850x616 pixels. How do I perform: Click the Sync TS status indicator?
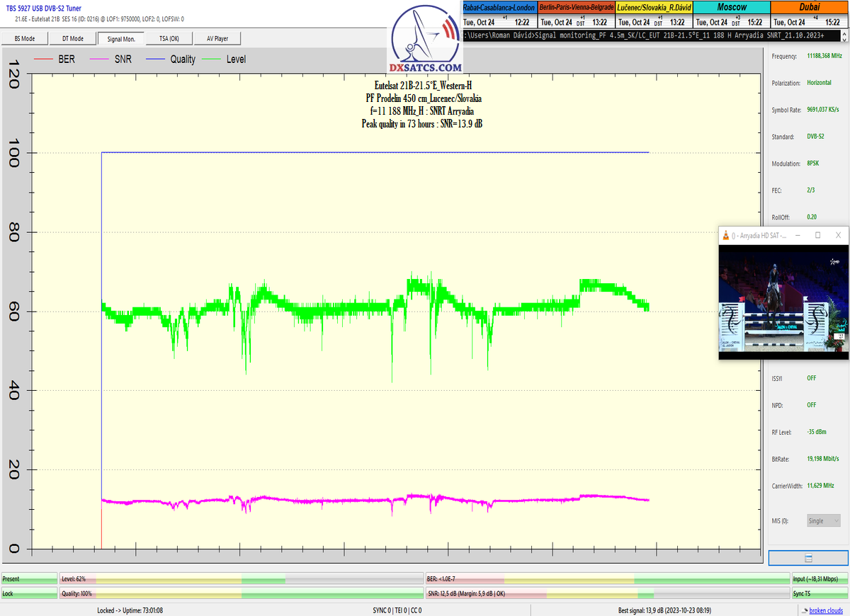point(820,593)
